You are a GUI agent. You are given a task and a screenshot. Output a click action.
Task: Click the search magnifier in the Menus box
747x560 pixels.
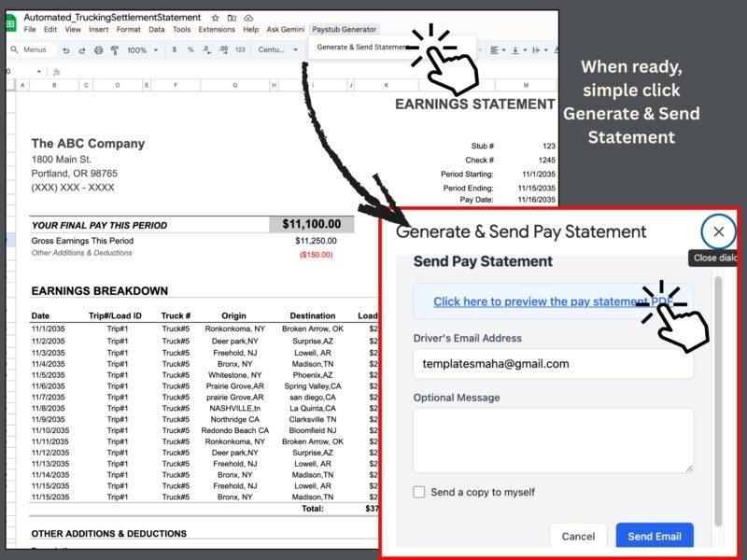tap(14, 49)
